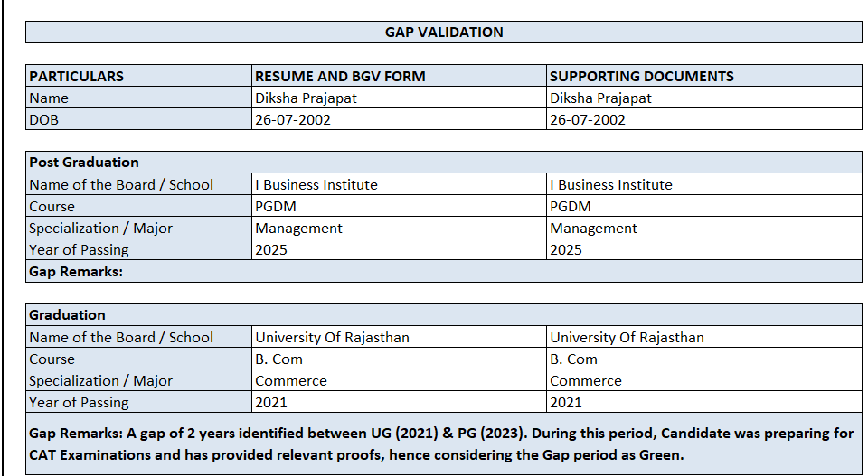Click I Business Institute in resume column
Viewport: 868px width, 476px height.
pos(316,185)
